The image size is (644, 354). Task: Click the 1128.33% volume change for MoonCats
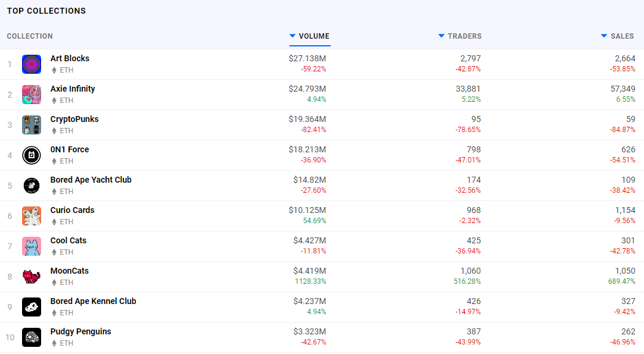click(x=310, y=281)
